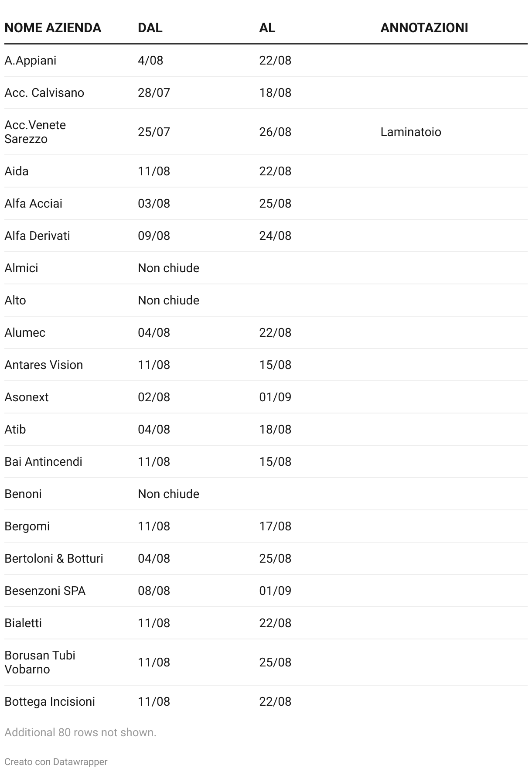
Task: Click the Acc. Calvisano company name
Action: (44, 92)
